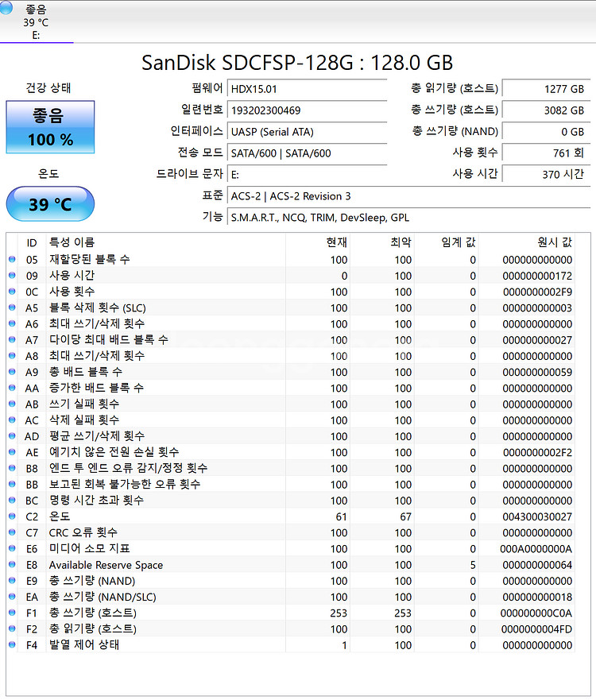Click the features field S.M.A.R.T., NCQ, TRIM
The image size is (596, 700).
(408, 218)
